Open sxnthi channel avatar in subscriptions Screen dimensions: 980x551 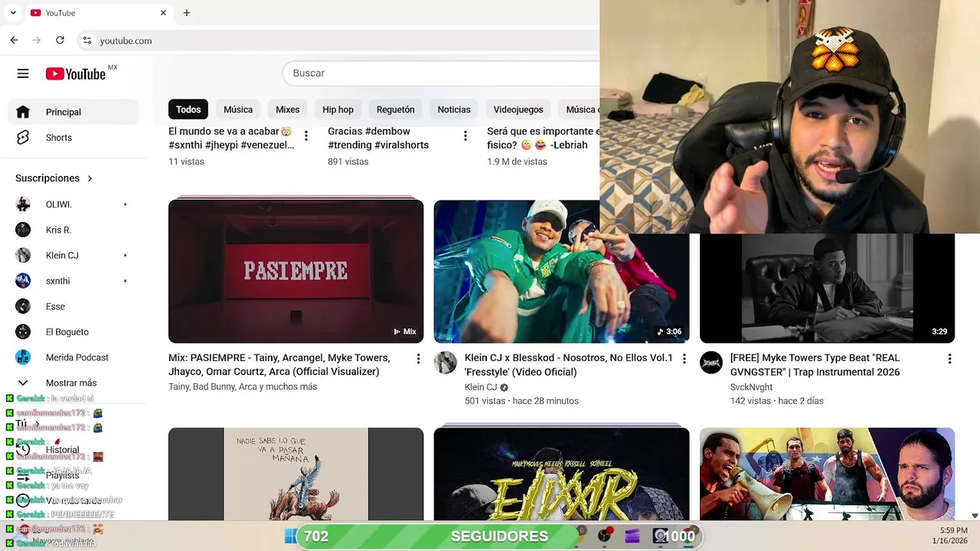point(23,281)
